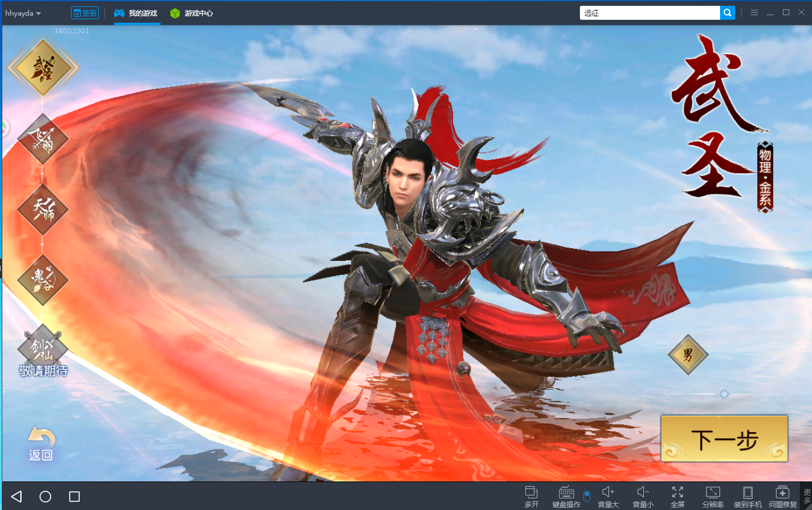The image size is (812, 510).
Task: Pick the 天师 class icon
Action: pyautogui.click(x=43, y=210)
